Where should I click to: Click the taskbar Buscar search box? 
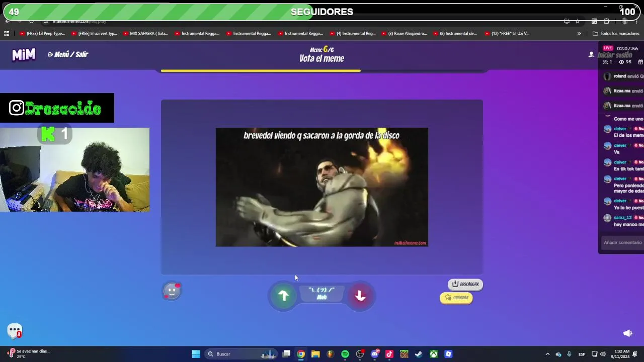(x=240, y=354)
